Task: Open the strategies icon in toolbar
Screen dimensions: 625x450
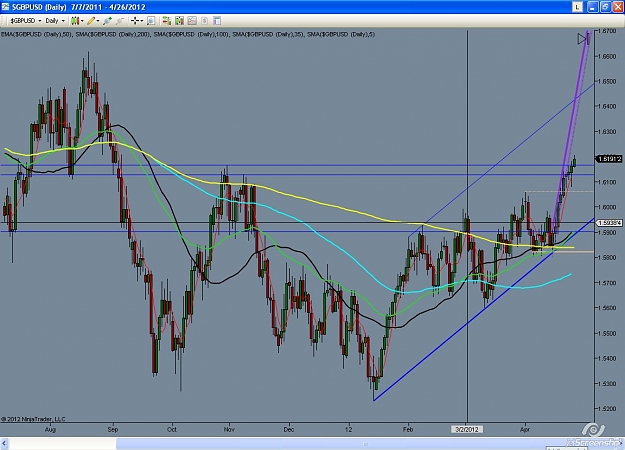Action: (192, 21)
